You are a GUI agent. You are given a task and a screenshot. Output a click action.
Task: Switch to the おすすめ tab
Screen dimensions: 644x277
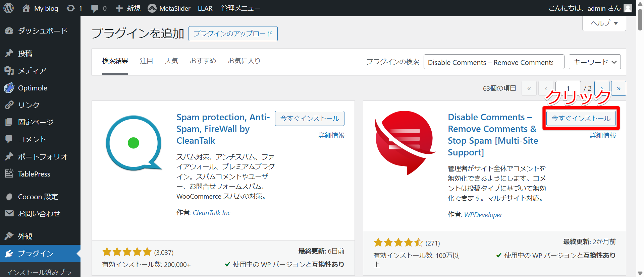click(203, 61)
